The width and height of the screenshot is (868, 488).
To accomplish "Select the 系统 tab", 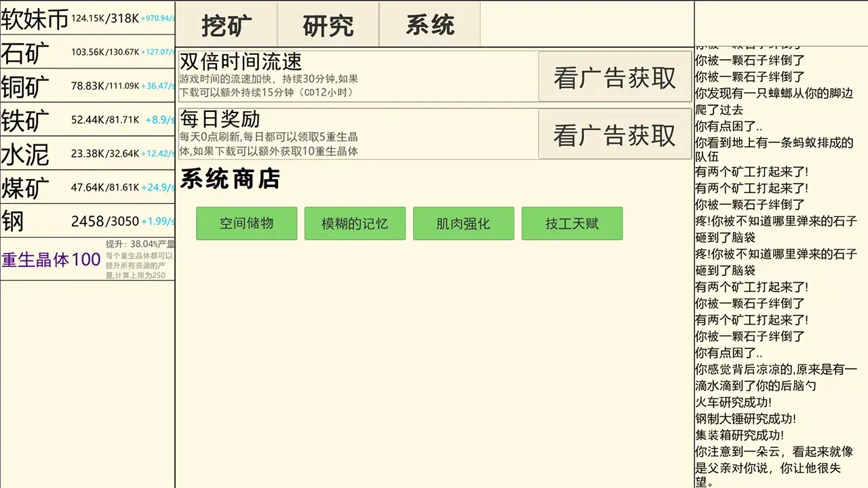I will tap(429, 24).
